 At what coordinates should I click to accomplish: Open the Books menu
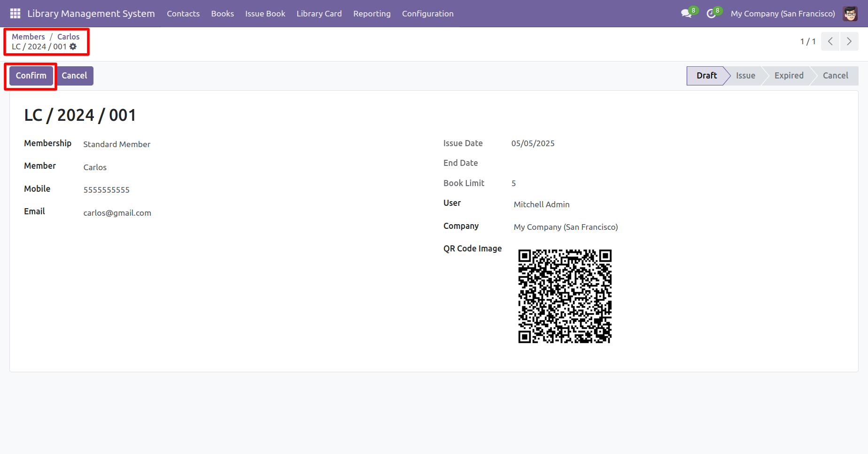click(222, 14)
